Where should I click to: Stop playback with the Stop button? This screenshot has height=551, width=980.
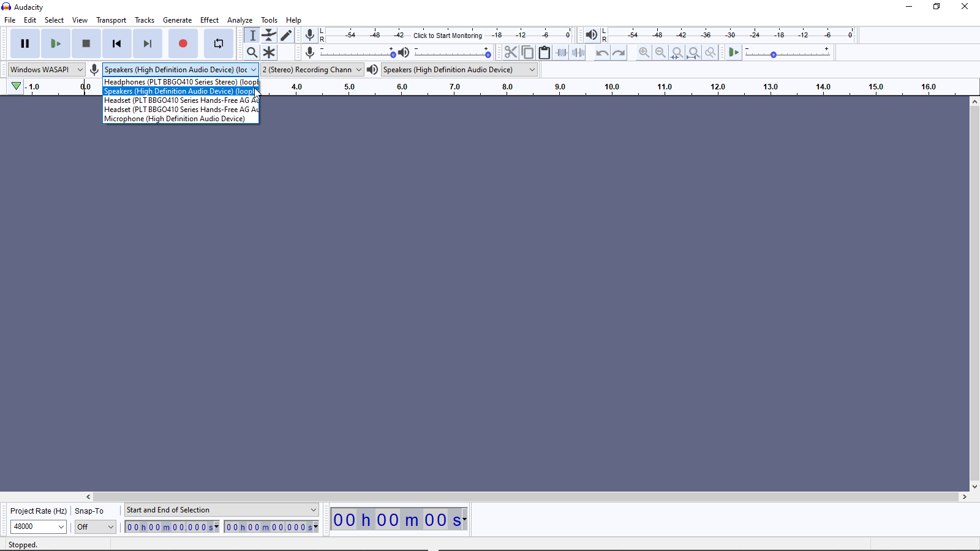[86, 43]
